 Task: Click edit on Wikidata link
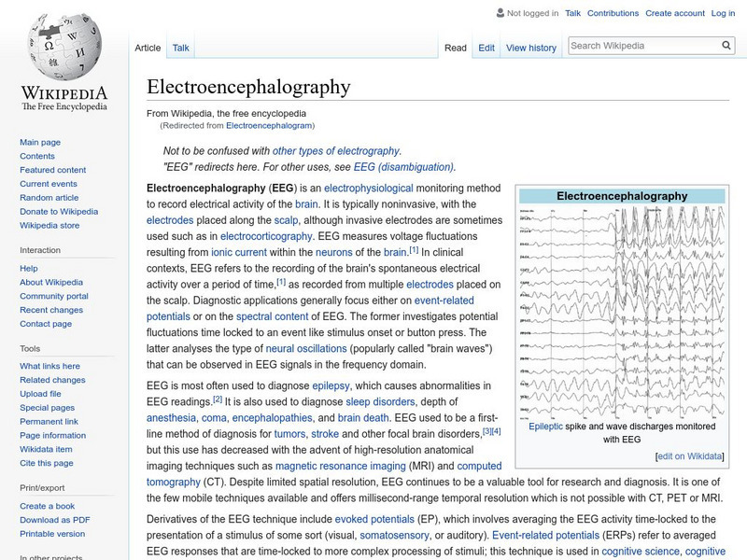coord(689,456)
